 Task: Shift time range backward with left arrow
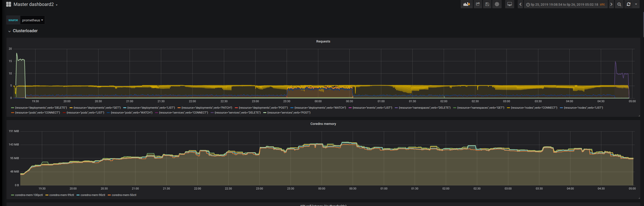pos(520,4)
